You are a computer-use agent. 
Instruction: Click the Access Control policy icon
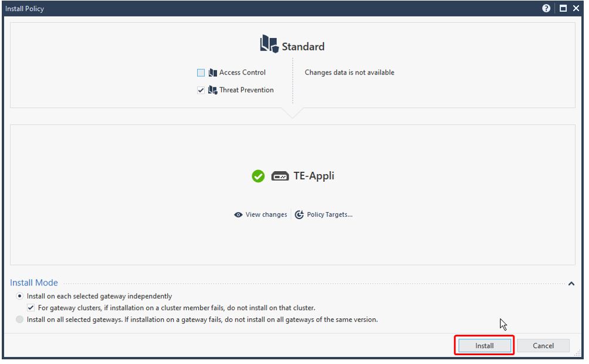[x=213, y=73]
